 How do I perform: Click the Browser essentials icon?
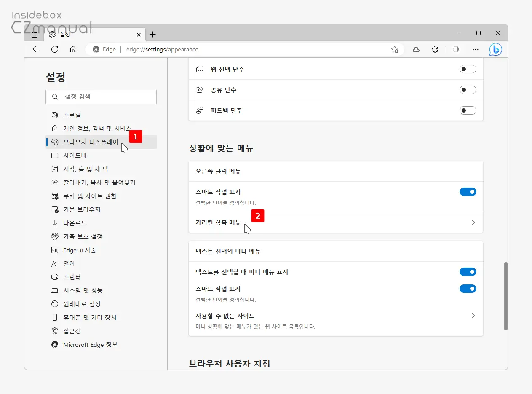[456, 49]
